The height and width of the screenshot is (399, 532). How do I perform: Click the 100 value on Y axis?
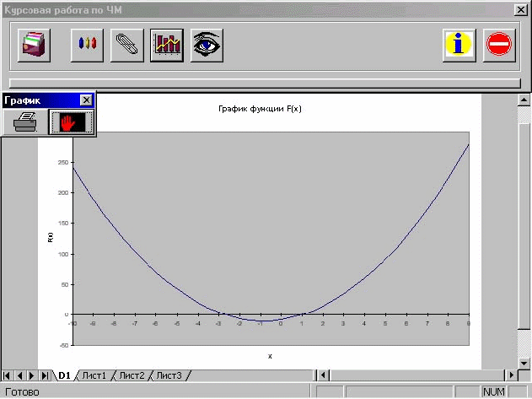pos(63,254)
